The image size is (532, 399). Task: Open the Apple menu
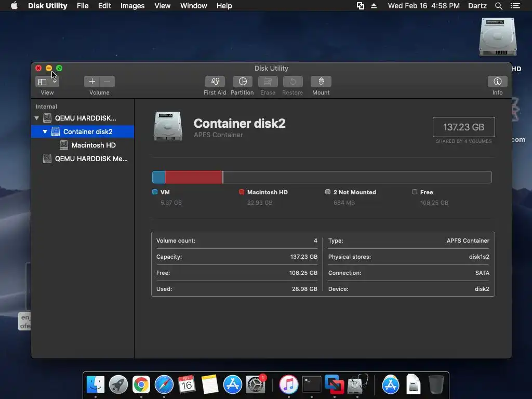tap(14, 6)
